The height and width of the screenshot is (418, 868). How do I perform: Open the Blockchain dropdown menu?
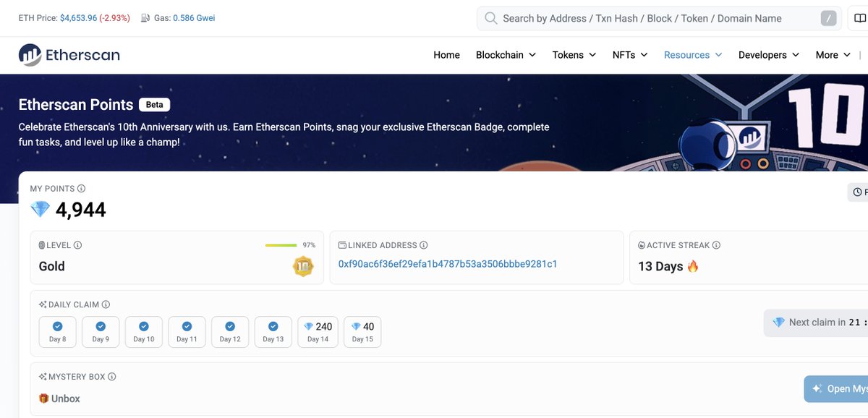click(x=506, y=55)
